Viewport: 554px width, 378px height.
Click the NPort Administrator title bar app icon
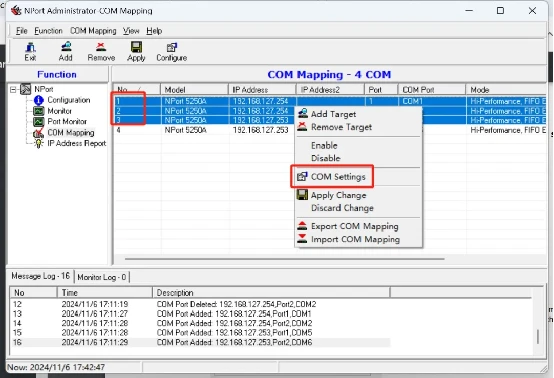coord(16,11)
